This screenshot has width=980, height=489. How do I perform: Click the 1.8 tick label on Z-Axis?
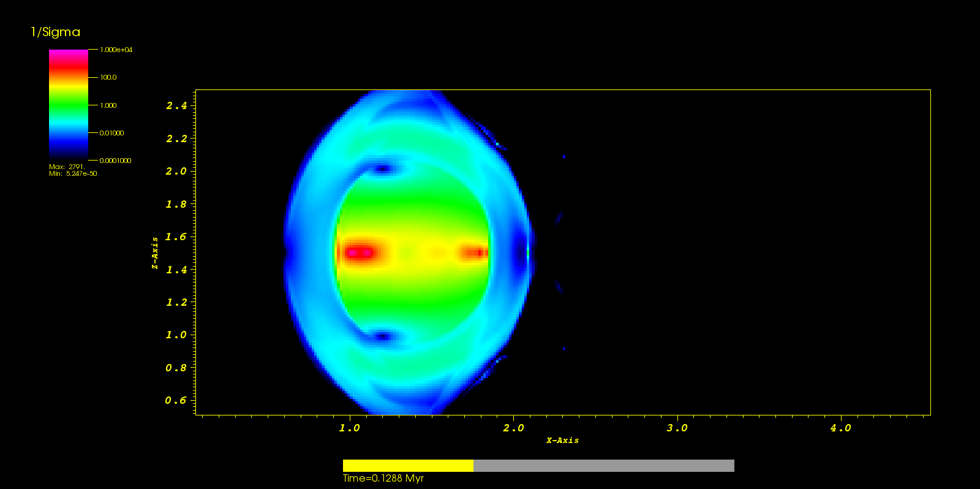[176, 204]
